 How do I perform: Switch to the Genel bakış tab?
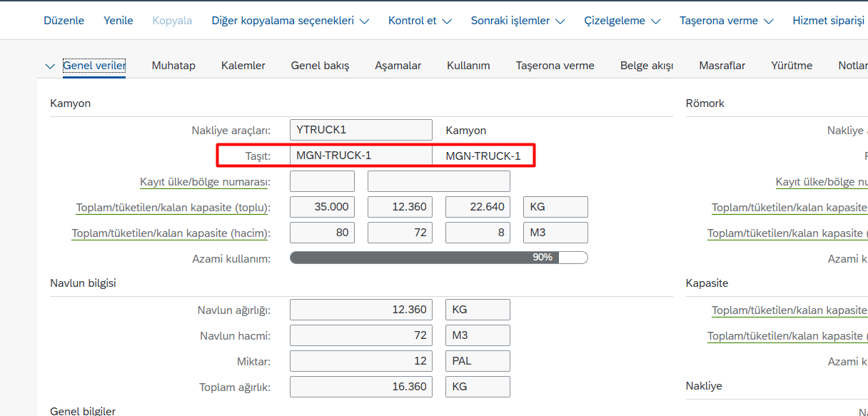321,66
